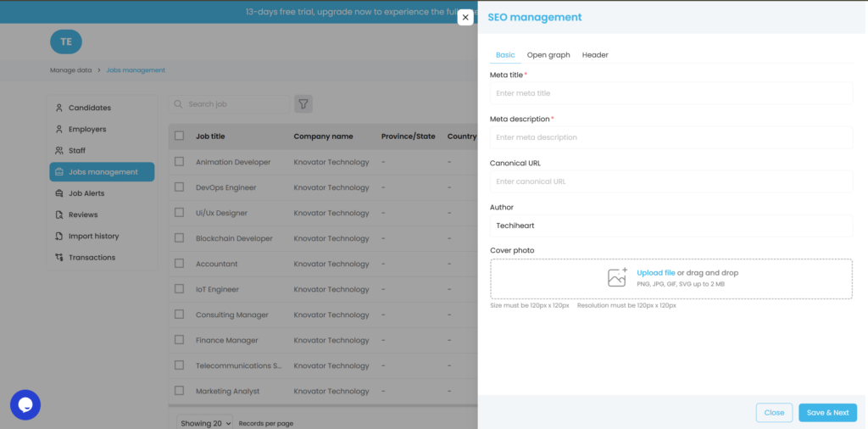868x429 pixels.
Task: Check the Animation Developer row checkbox
Action: pos(179,162)
